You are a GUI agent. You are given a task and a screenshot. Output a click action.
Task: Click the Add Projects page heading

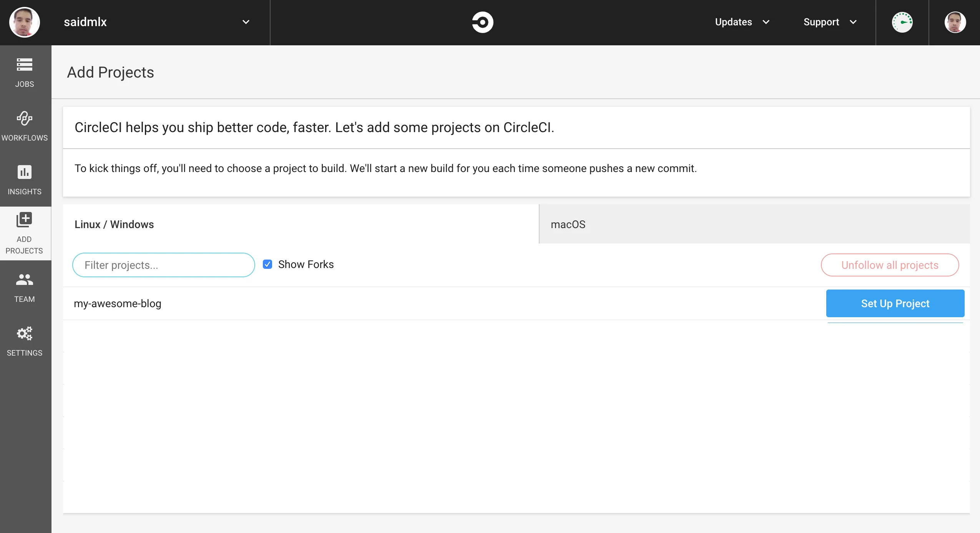(x=111, y=72)
